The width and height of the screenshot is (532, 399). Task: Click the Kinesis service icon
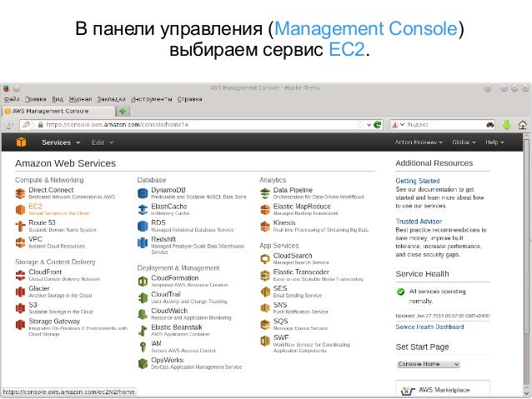click(x=265, y=226)
